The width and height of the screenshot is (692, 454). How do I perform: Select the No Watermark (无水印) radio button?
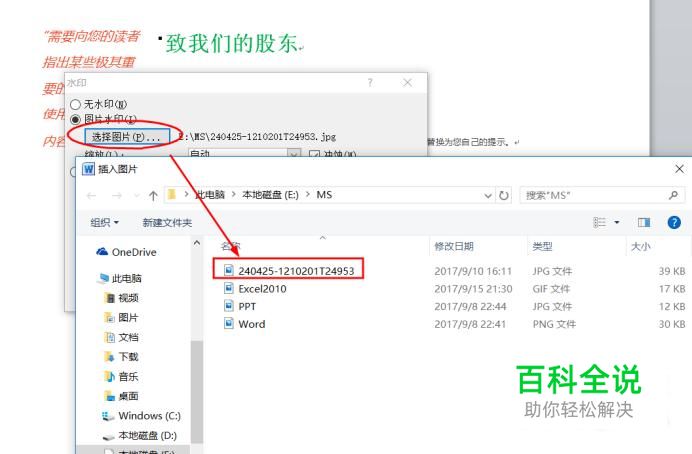point(75,105)
